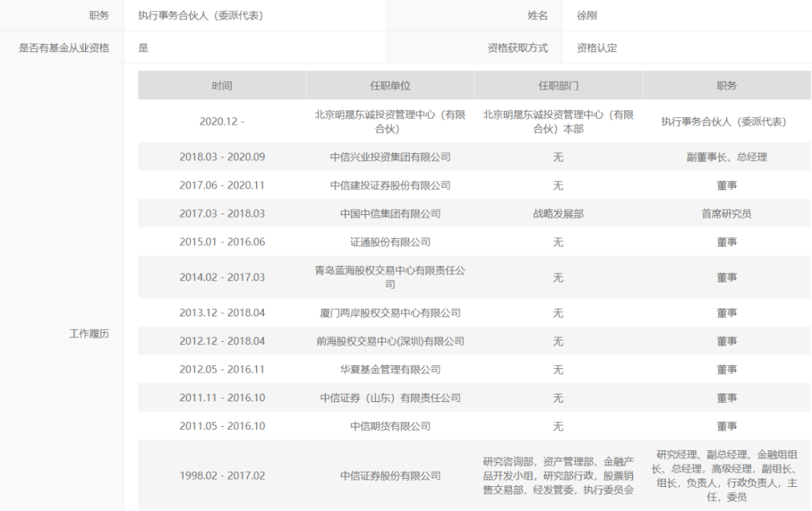Image resolution: width=812 pixels, height=511 pixels.
Task: Click the date cell 2012.05 - 2016.11
Action: (222, 369)
